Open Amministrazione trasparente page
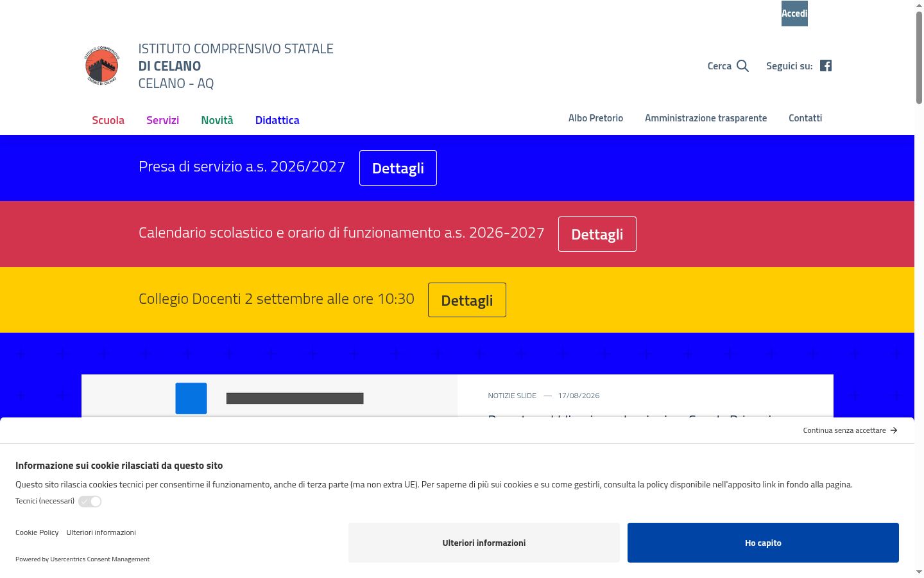924x578 pixels. point(706,118)
